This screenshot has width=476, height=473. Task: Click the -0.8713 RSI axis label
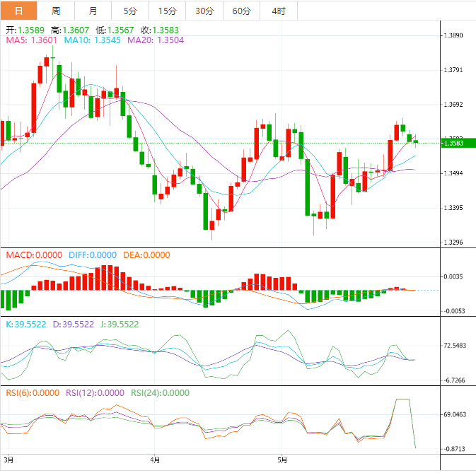tap(454, 450)
